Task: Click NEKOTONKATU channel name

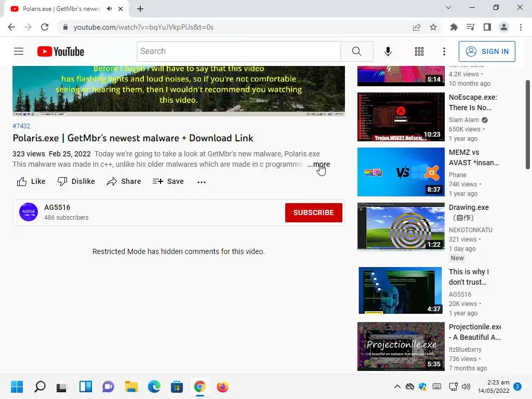Action: pos(471,230)
